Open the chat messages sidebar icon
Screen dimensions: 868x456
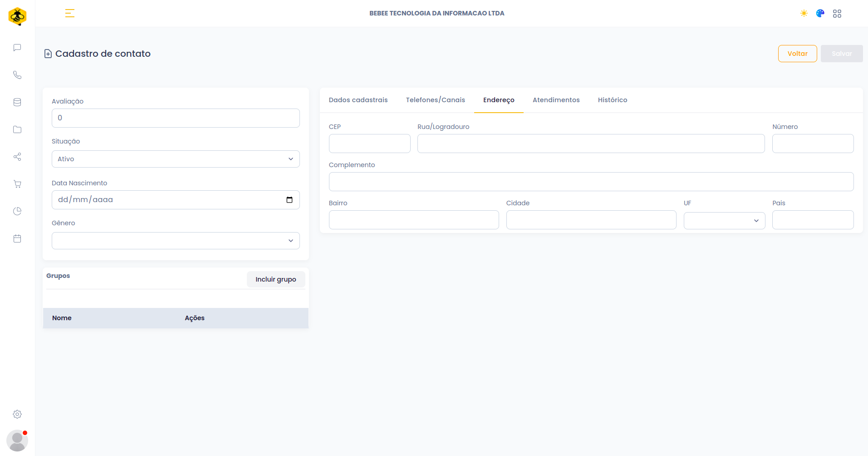pyautogui.click(x=17, y=48)
